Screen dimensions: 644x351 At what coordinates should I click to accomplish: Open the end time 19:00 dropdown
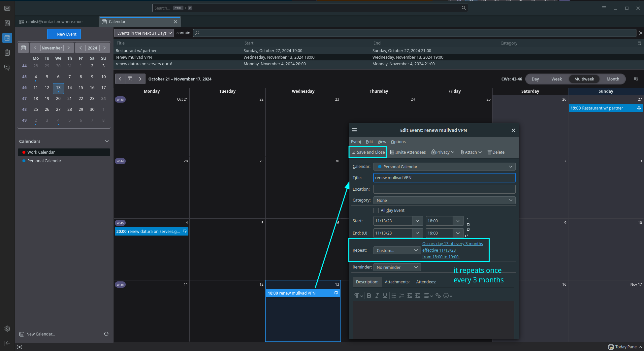[x=458, y=233]
